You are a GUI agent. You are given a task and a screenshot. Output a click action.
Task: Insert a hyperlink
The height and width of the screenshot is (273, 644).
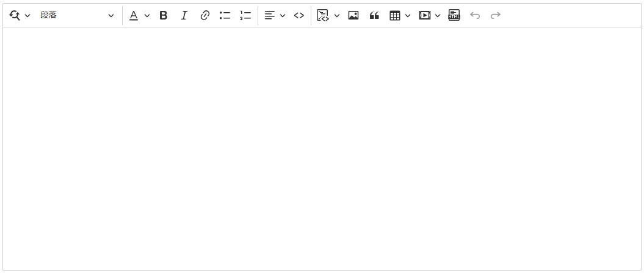tap(204, 16)
